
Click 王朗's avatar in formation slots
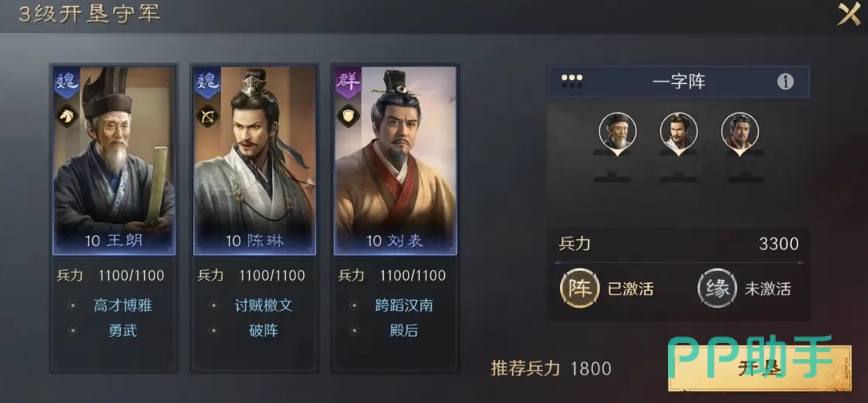[617, 132]
